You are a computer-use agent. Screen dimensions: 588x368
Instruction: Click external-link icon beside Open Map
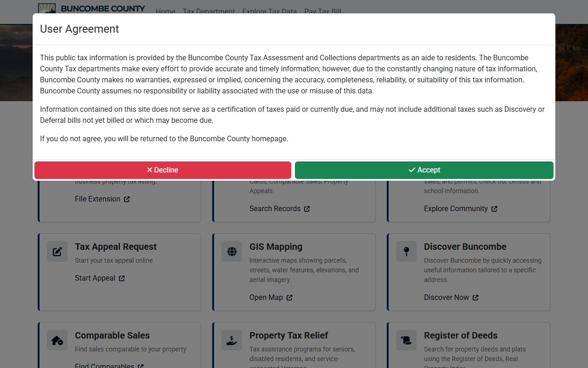pyautogui.click(x=289, y=298)
